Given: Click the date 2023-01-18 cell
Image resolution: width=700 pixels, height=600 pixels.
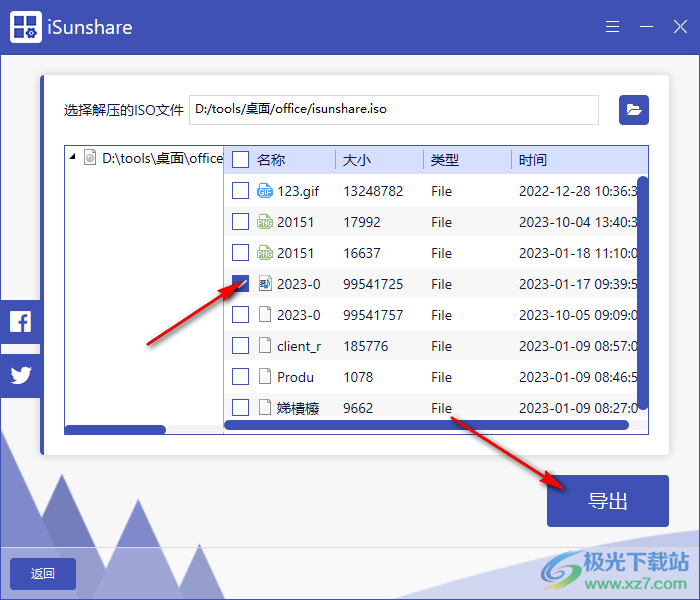Looking at the screenshot, I should click(x=578, y=253).
